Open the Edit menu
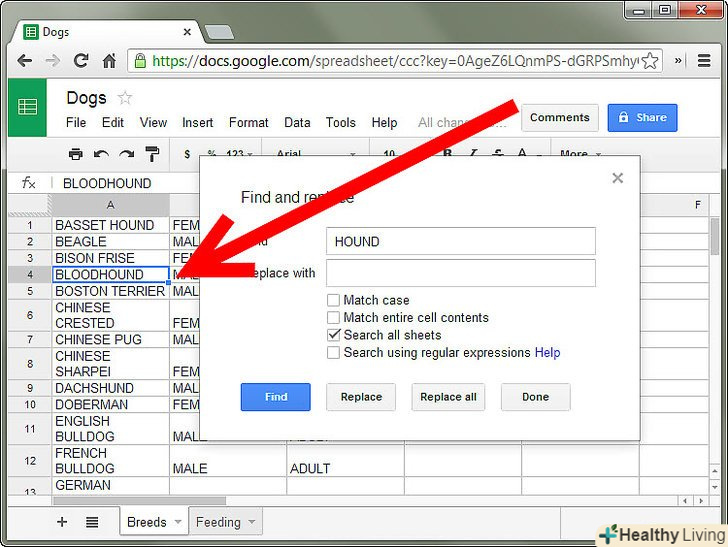 (113, 123)
